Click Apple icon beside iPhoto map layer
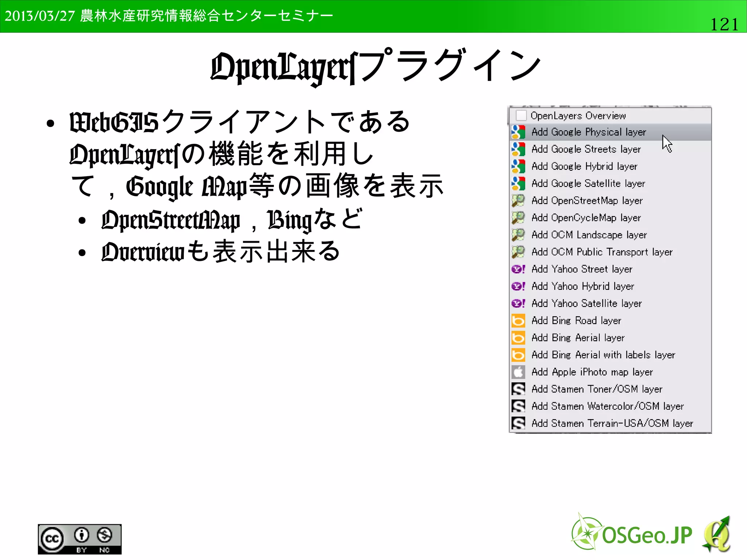The height and width of the screenshot is (560, 747). click(518, 372)
